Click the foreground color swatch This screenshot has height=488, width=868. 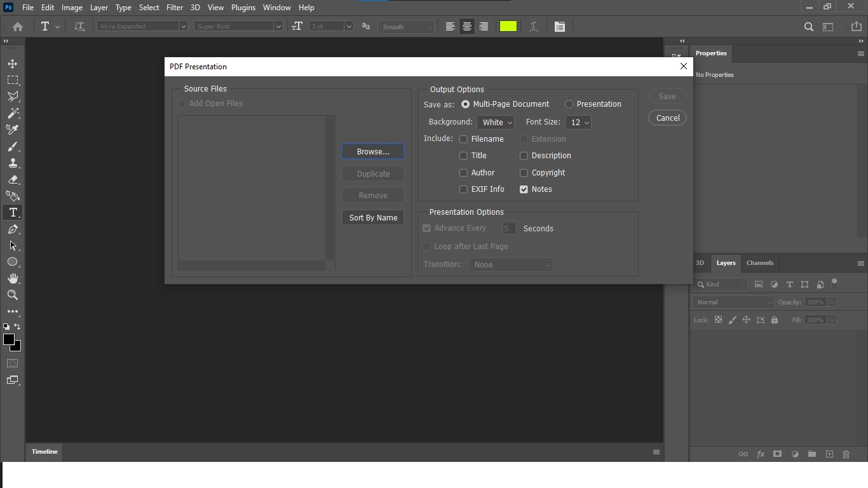click(9, 340)
